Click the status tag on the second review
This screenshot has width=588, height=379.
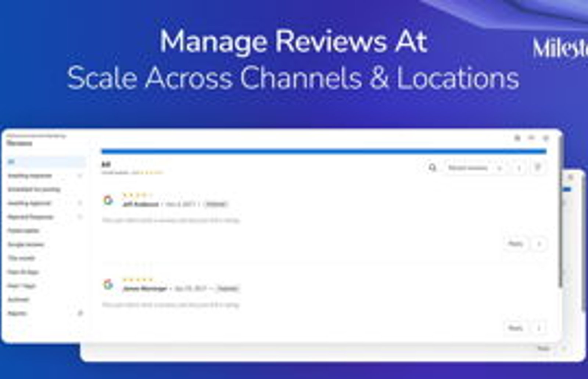(x=227, y=289)
